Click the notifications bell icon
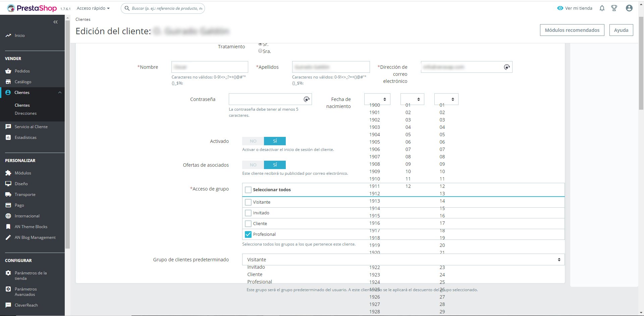The image size is (644, 316). coord(602,8)
